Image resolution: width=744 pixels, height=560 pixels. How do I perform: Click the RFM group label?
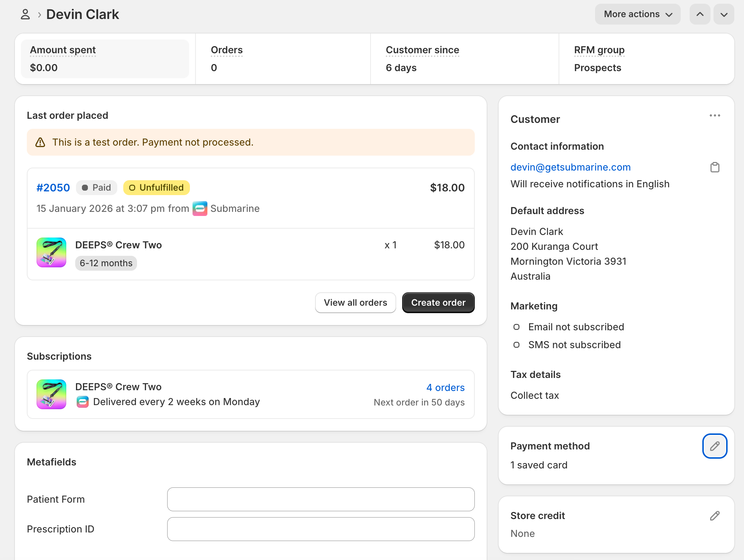(599, 50)
